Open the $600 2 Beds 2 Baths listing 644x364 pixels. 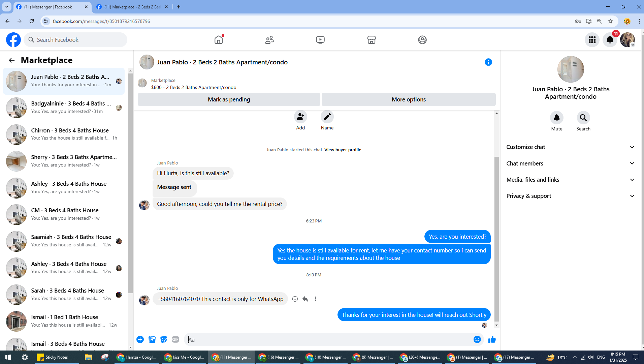coord(194,87)
